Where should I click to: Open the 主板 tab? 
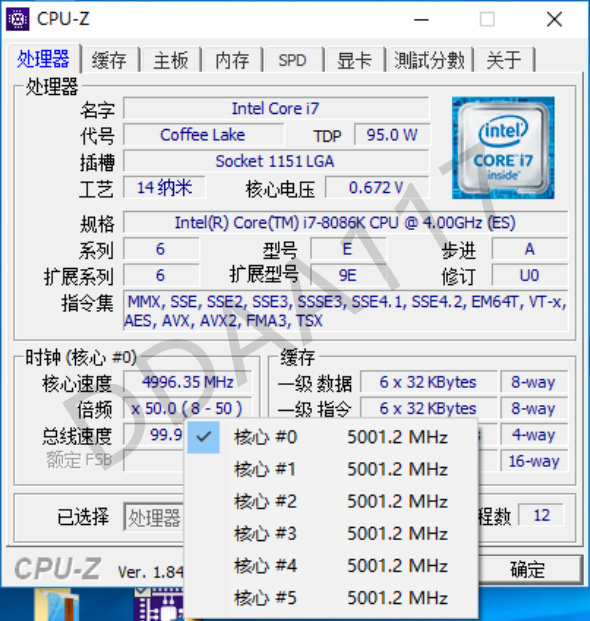(171, 60)
